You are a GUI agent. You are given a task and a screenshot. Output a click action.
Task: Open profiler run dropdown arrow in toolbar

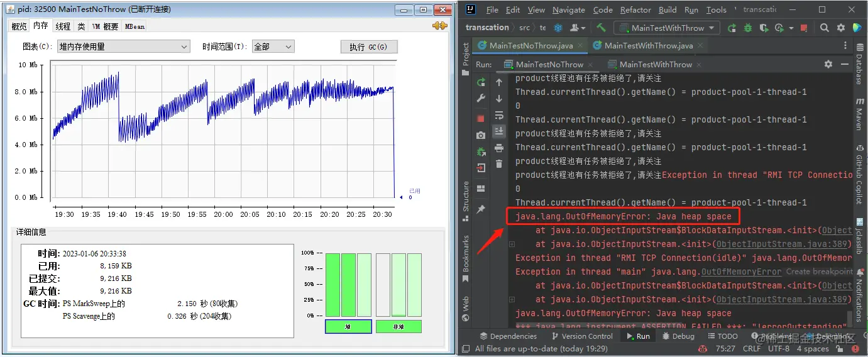pyautogui.click(x=791, y=28)
